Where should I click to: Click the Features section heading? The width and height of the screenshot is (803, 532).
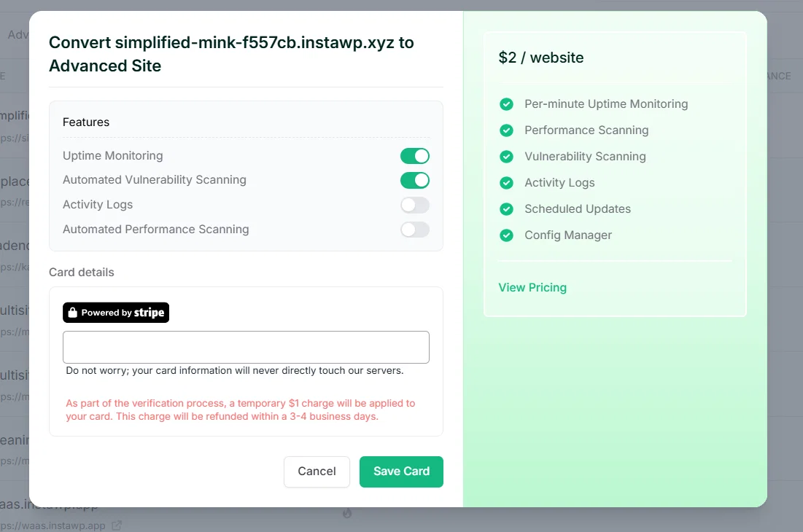[x=86, y=122]
